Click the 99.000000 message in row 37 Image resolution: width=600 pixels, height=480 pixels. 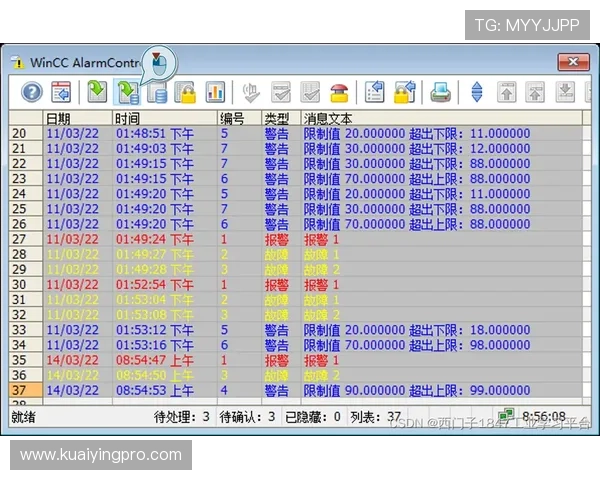click(417, 390)
